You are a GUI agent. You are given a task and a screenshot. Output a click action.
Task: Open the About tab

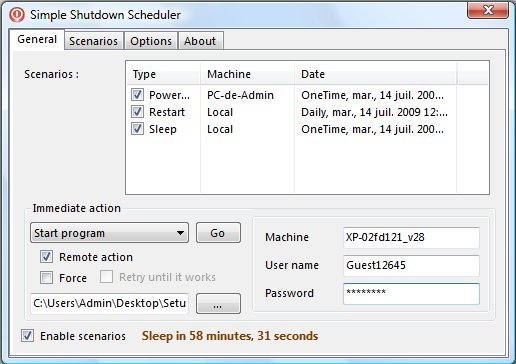click(200, 41)
